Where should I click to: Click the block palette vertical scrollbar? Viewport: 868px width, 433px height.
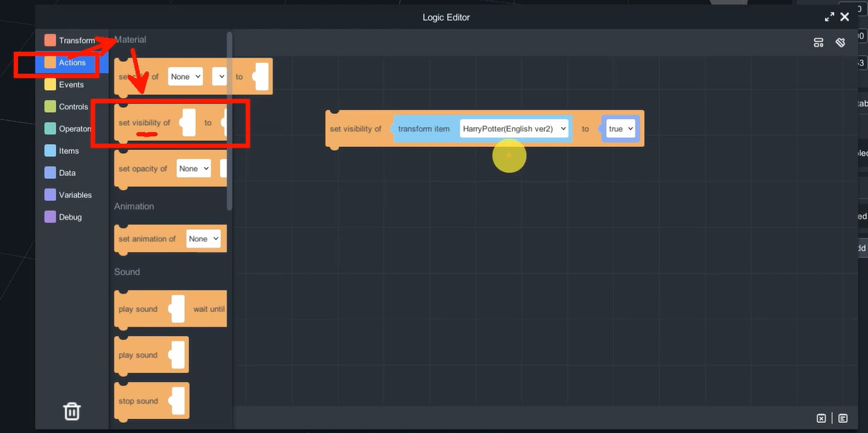pyautogui.click(x=230, y=118)
